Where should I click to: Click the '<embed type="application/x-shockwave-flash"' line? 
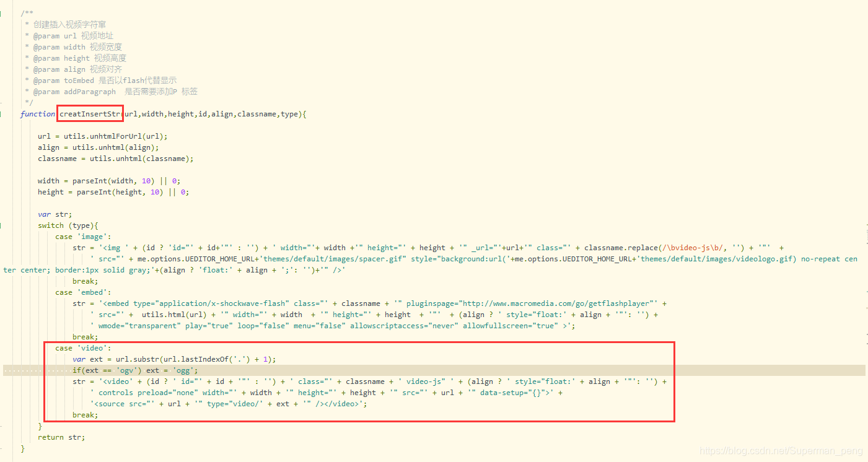[x=370, y=303]
